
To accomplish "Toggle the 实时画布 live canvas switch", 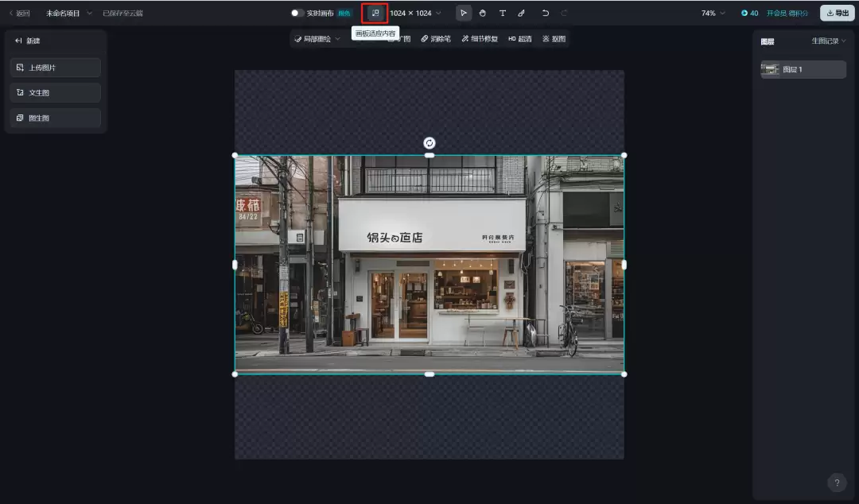I will tap(295, 13).
